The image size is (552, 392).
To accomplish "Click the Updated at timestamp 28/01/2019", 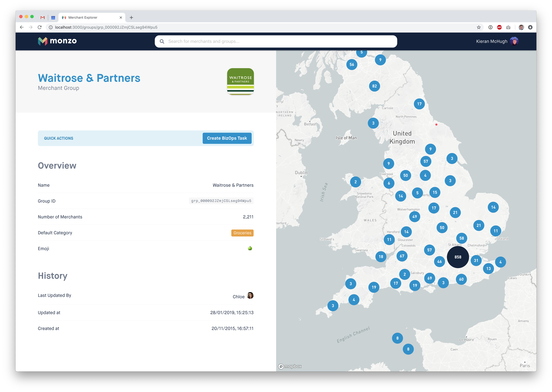I will pyautogui.click(x=232, y=313).
